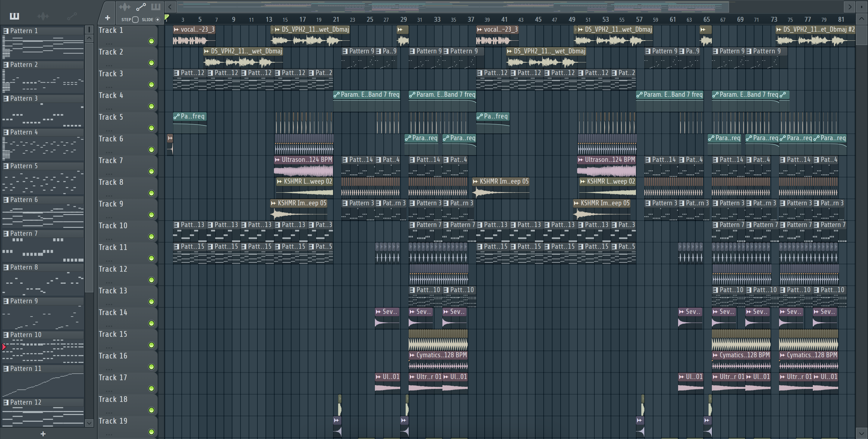Screen dimensions: 868x439
Task: Click the Pattern 5 piano-roll icon
Action: tap(6, 166)
